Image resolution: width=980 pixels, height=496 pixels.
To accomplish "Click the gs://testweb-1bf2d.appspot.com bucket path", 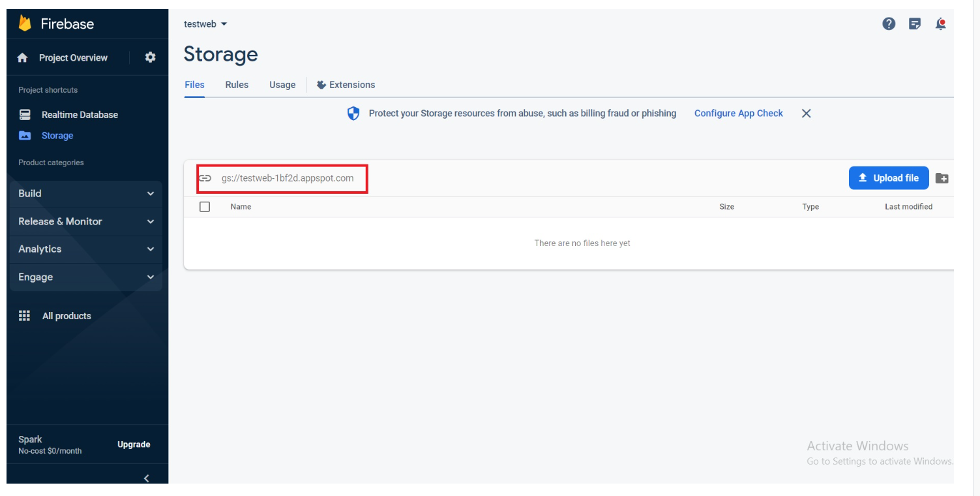I will click(288, 178).
